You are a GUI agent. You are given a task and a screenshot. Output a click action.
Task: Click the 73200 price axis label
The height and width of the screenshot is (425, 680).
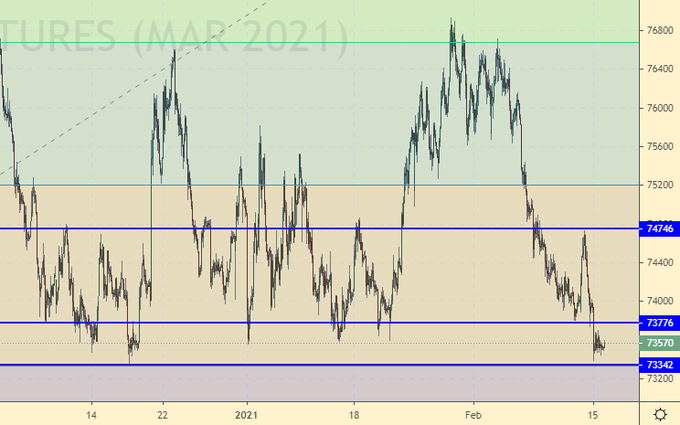coord(660,378)
